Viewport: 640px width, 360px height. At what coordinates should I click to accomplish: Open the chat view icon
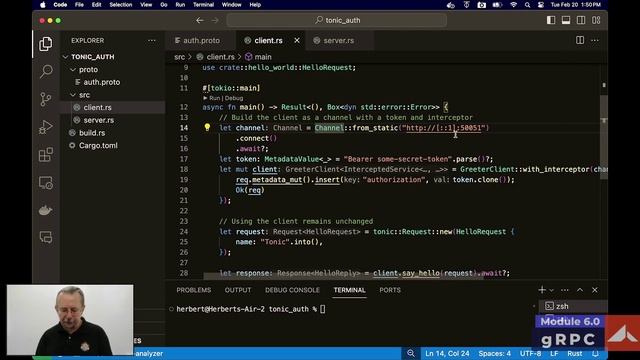click(46, 237)
